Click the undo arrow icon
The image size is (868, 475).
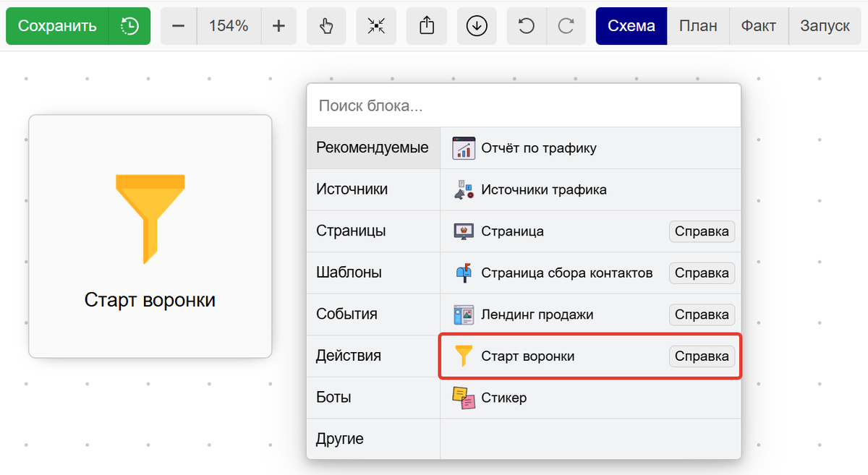(526, 25)
